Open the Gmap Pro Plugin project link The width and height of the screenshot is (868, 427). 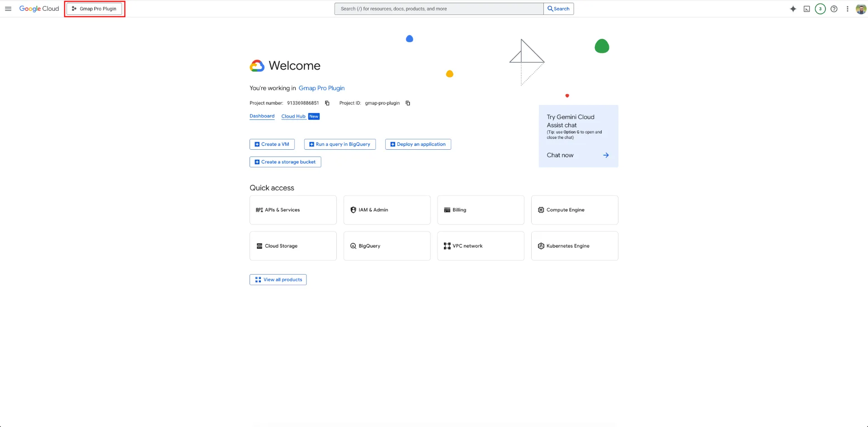(321, 88)
